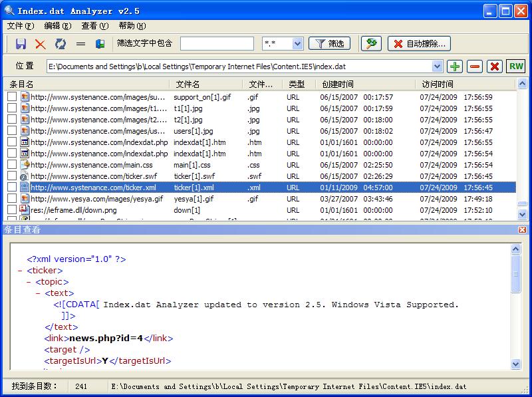Click the icon of yesya.gif row
This screenshot has width=532, height=397.
click(x=25, y=198)
